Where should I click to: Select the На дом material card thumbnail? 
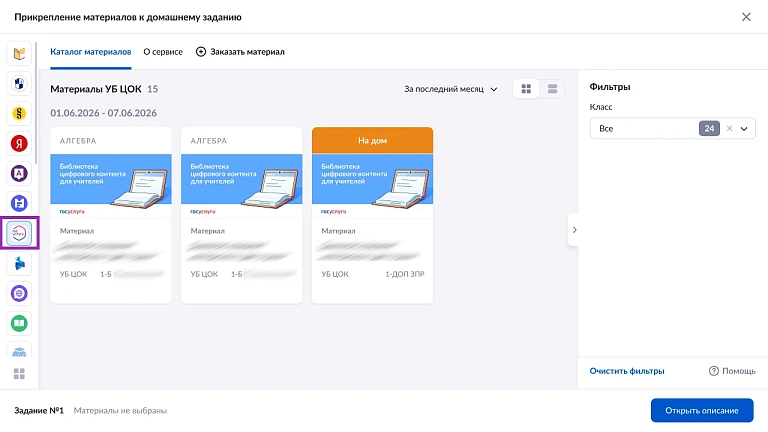[372, 179]
